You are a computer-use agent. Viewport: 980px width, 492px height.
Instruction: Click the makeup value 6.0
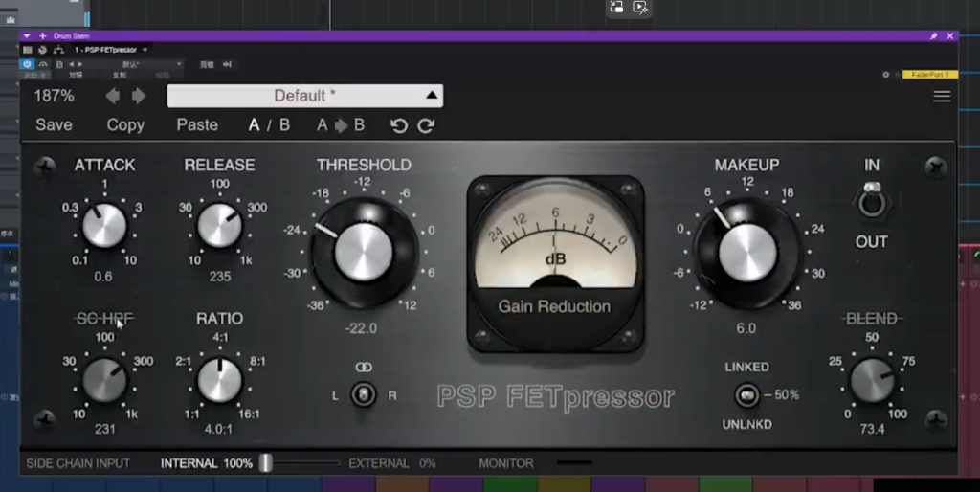point(746,328)
